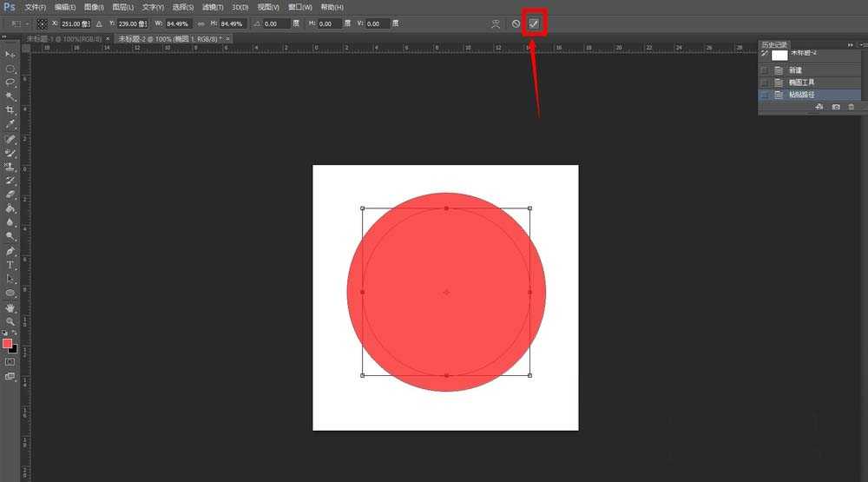Close the first document tab
The width and height of the screenshot is (868, 482).
[x=108, y=39]
